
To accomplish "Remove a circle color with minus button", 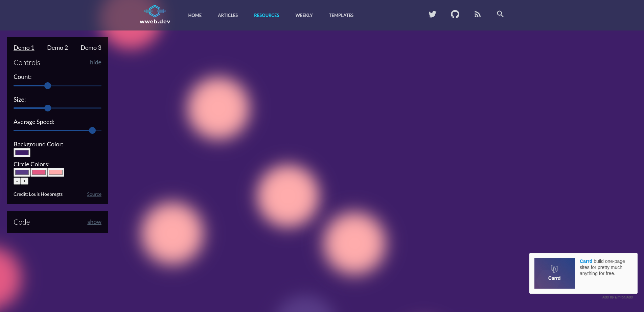I will click(x=17, y=181).
